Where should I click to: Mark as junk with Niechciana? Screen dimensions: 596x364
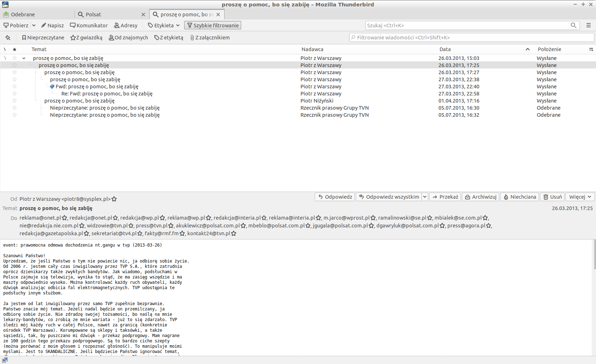pos(520,197)
